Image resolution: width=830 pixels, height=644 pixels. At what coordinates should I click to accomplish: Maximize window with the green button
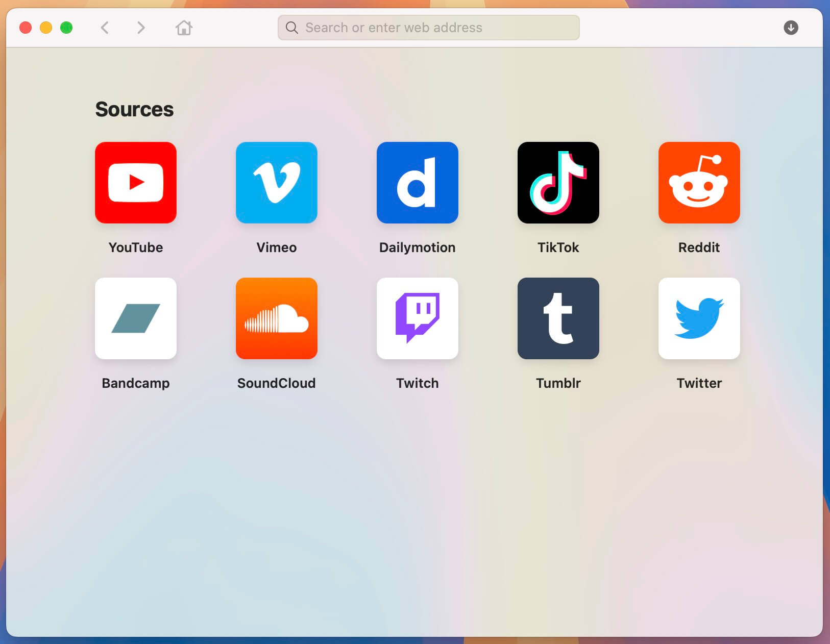click(x=66, y=28)
